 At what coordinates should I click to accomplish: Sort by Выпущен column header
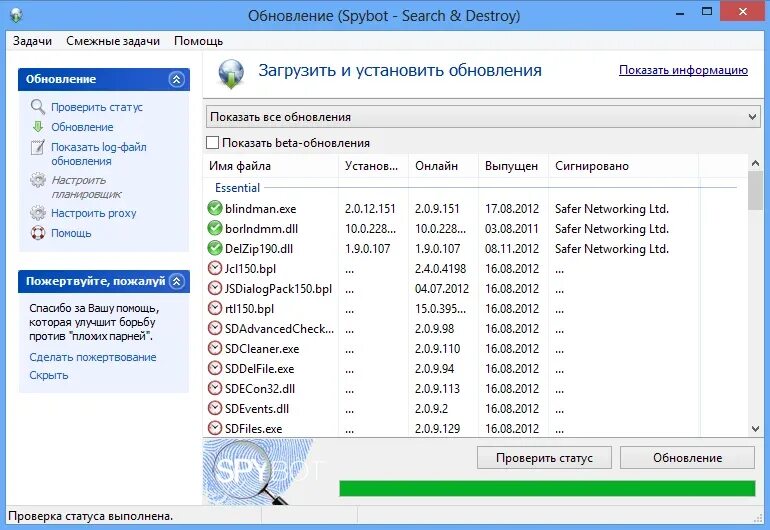pyautogui.click(x=513, y=166)
